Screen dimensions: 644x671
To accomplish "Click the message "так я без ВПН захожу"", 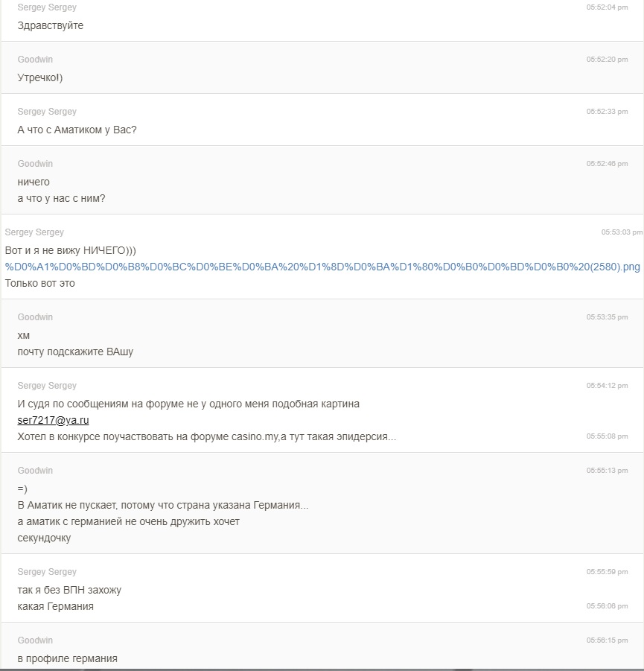I will [69, 590].
